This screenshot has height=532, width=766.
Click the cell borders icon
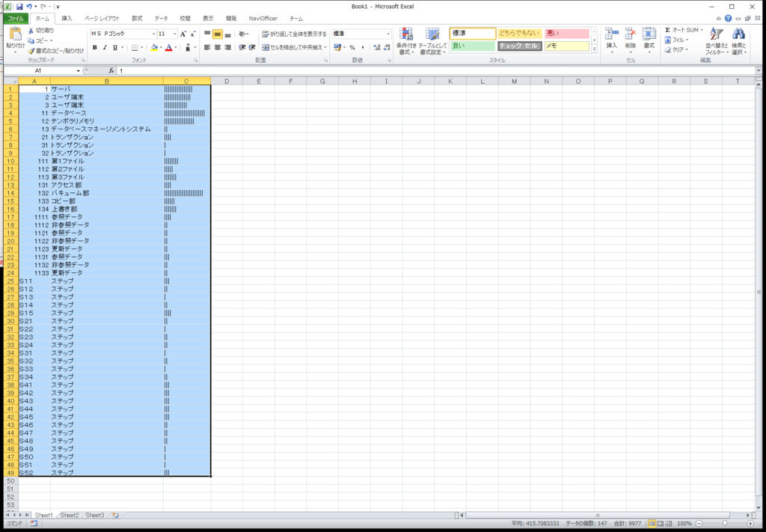(135, 47)
